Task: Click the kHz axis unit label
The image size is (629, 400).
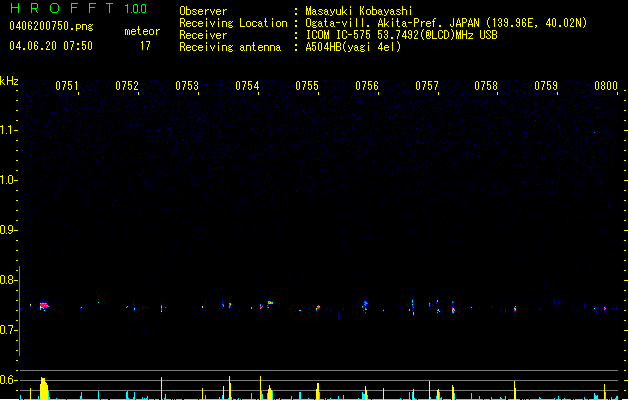Action: (9, 81)
